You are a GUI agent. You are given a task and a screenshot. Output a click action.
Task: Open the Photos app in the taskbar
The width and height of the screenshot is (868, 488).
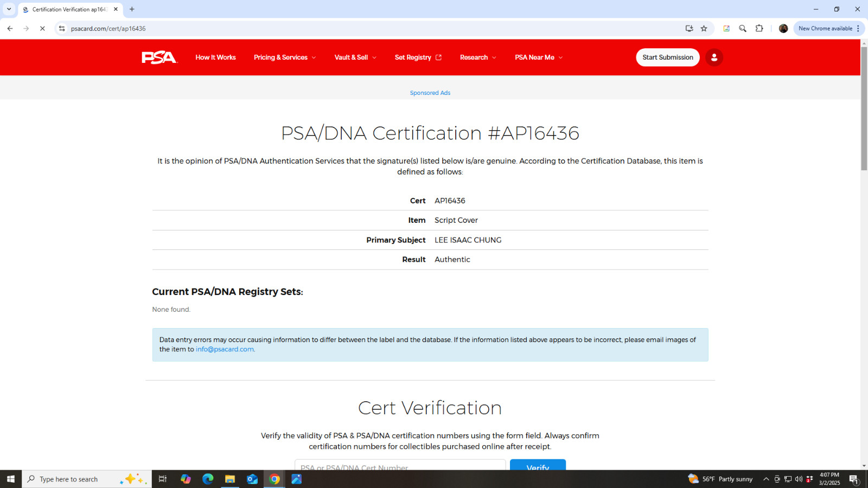(297, 479)
